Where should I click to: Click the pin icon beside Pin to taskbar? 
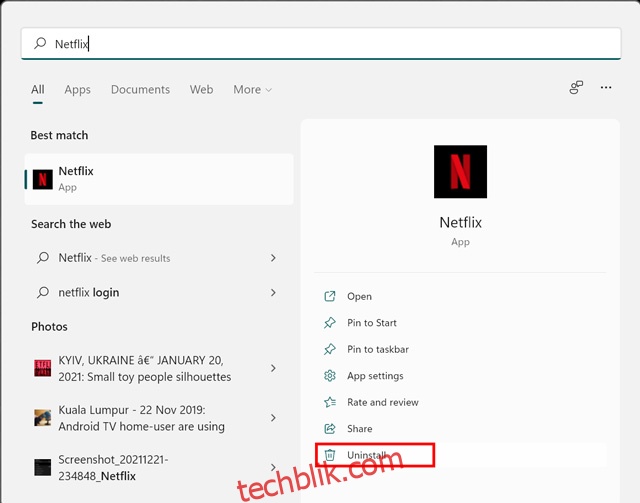point(330,349)
